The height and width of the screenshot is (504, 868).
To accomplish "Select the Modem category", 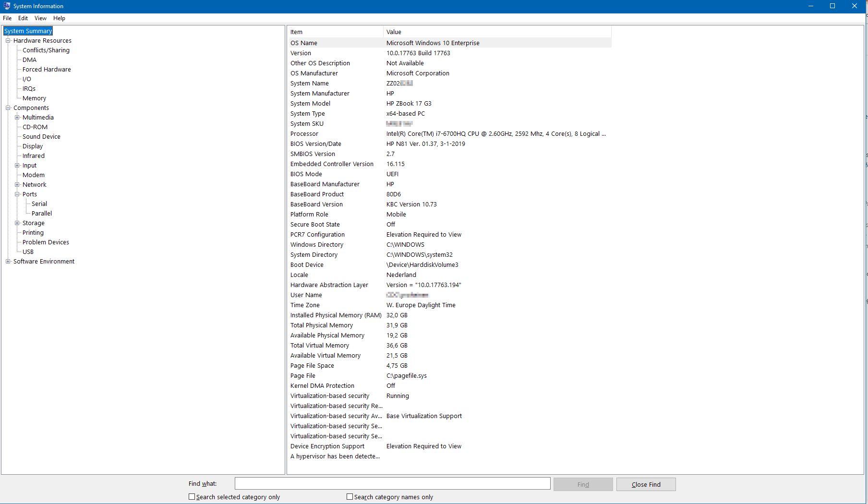I will [34, 175].
